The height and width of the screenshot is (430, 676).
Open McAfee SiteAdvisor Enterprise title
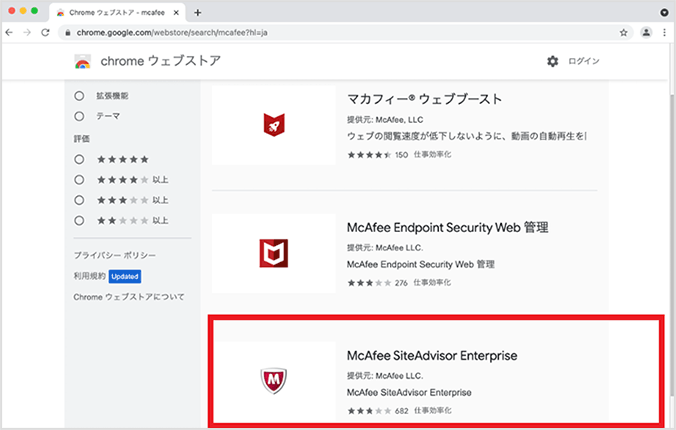(432, 356)
